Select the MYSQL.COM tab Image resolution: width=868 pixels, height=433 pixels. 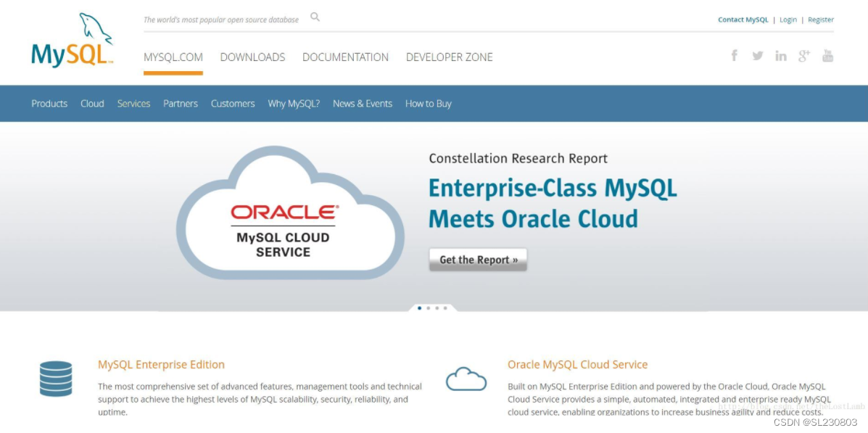pos(173,57)
